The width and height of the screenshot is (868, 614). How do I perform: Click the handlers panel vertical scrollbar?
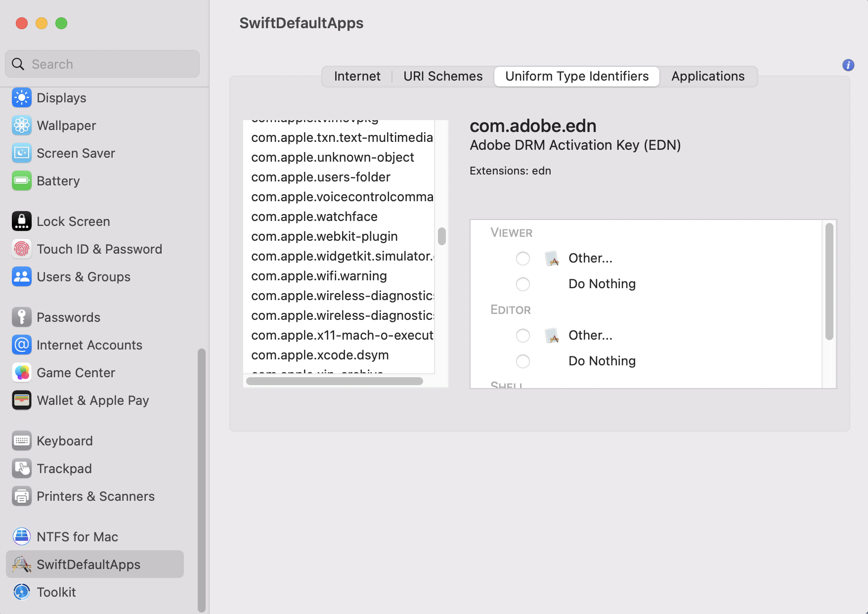click(829, 281)
